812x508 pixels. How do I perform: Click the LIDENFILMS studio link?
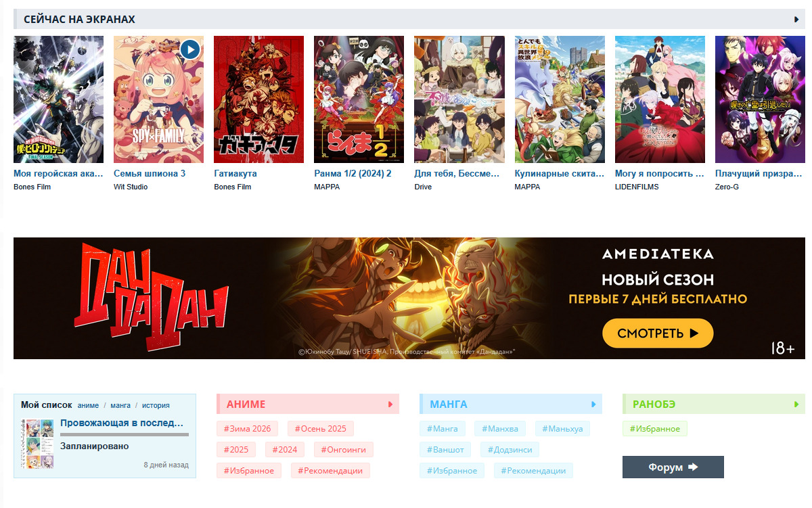637,187
